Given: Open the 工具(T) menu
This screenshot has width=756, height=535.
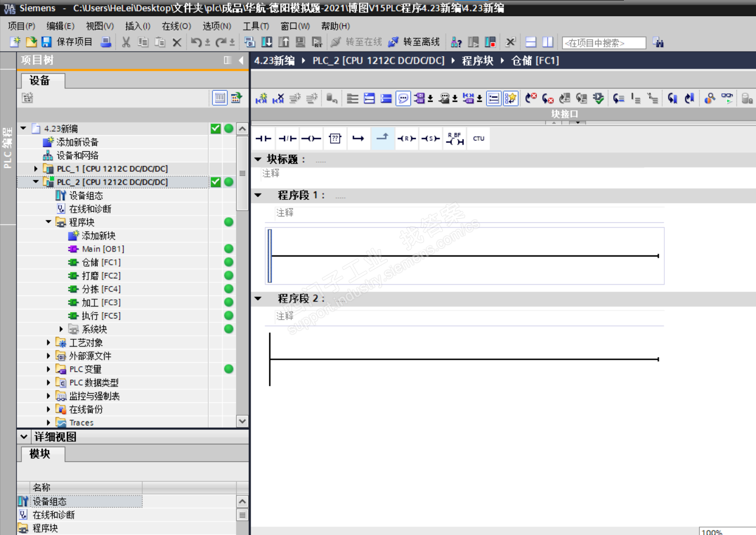Looking at the screenshot, I should 256,26.
